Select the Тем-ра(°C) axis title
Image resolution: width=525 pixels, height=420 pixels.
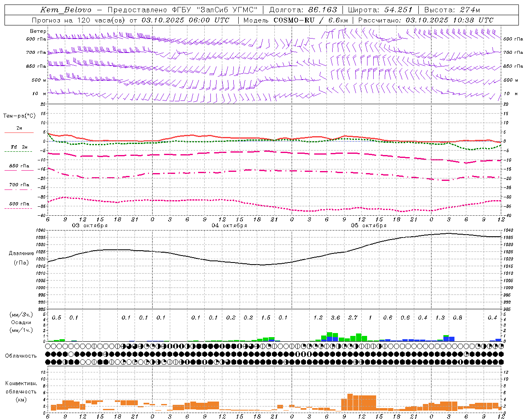point(19,116)
